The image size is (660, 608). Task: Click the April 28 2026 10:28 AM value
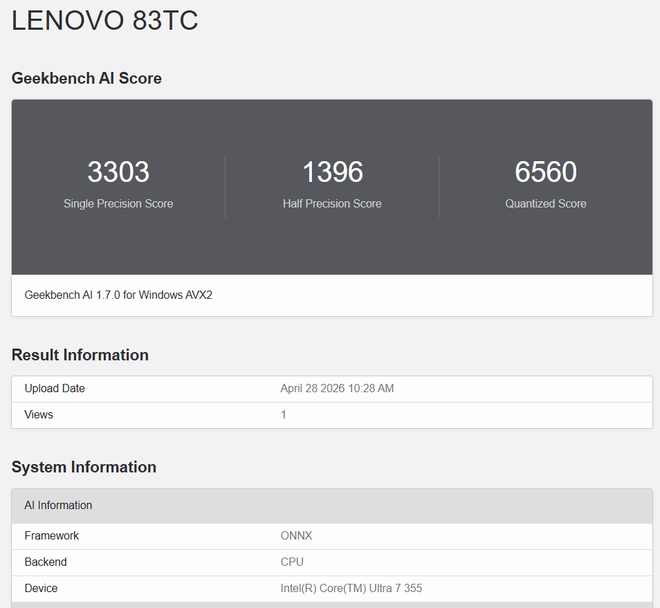tap(337, 389)
